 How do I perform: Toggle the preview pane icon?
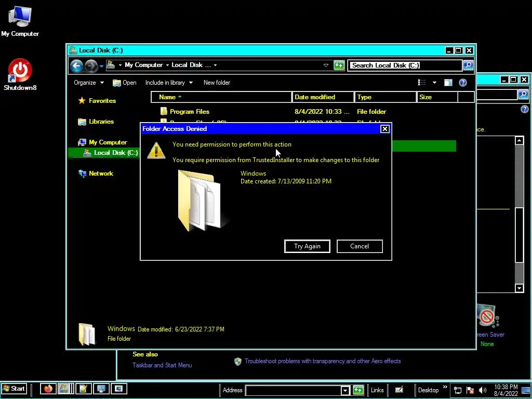448,83
